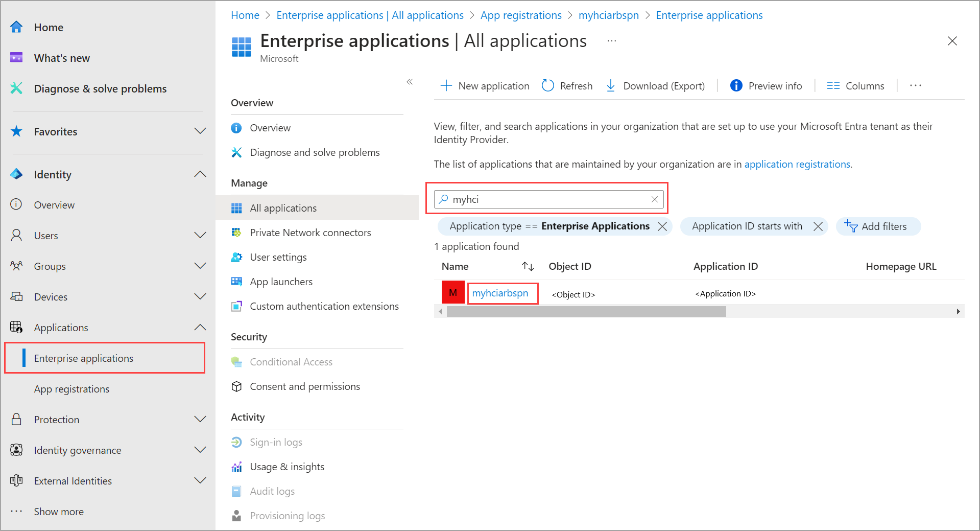Collapse the resource menu with double-chevron

[410, 82]
